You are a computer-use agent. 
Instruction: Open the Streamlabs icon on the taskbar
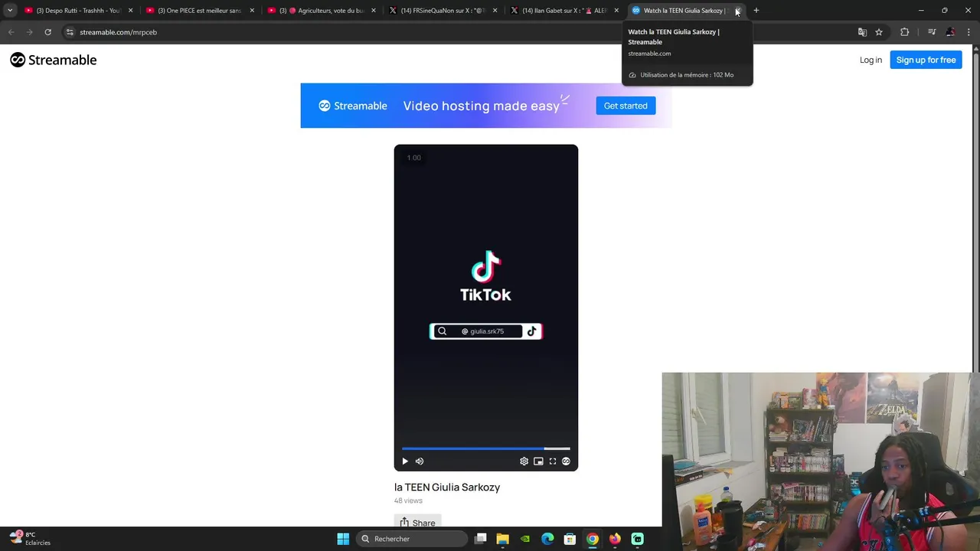pyautogui.click(x=637, y=539)
